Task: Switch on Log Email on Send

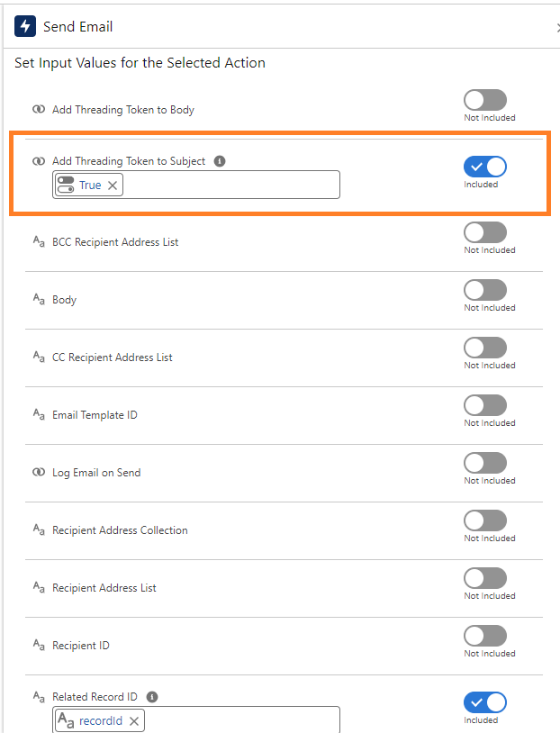Action: click(x=485, y=463)
